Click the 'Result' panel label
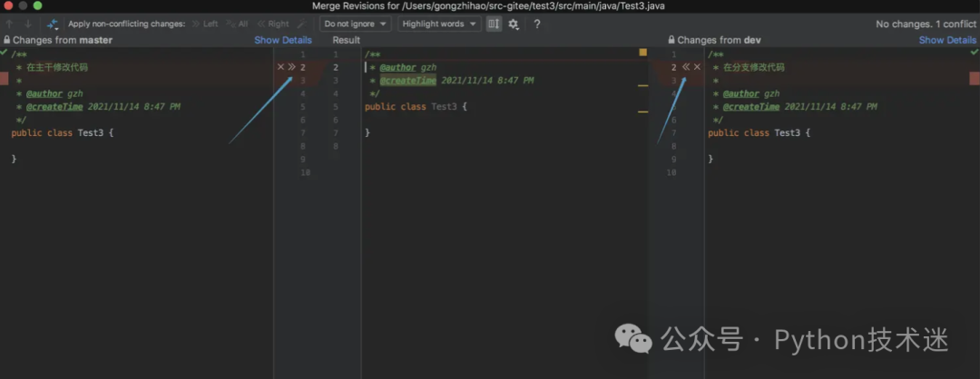This screenshot has height=379, width=980. pos(347,40)
